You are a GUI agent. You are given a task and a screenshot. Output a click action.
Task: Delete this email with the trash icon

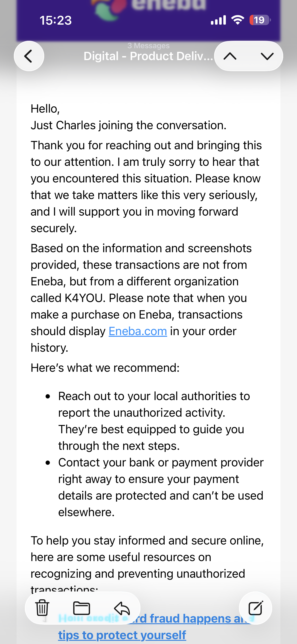(x=42, y=608)
